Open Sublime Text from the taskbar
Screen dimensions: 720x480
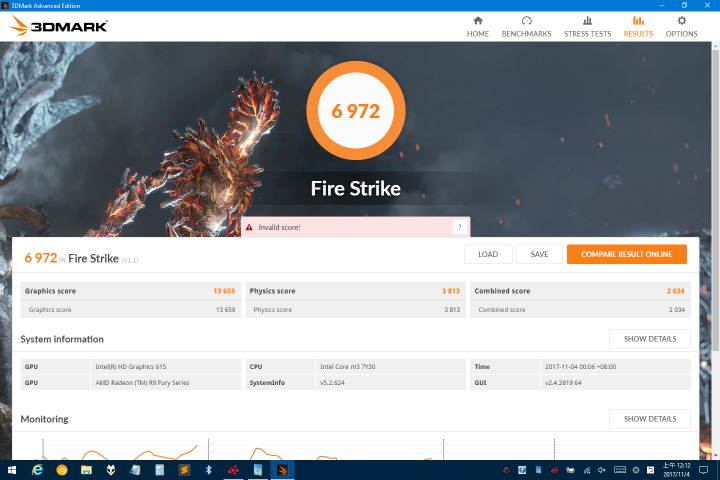(x=184, y=470)
